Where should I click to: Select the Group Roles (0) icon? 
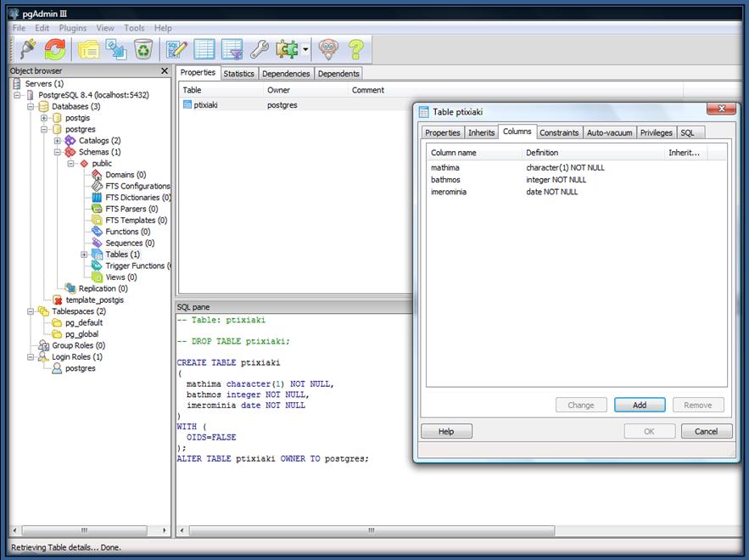pos(43,345)
